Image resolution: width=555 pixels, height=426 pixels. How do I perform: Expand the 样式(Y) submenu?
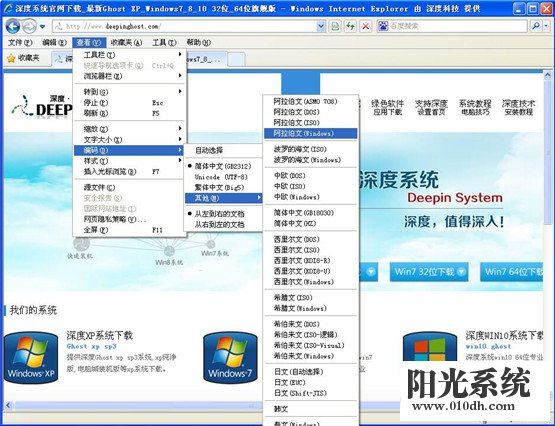click(130, 161)
